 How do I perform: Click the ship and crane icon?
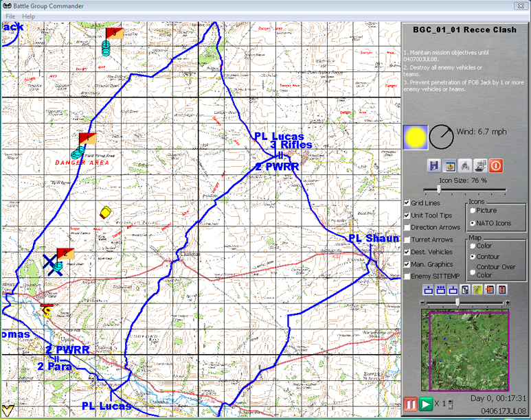[x=480, y=165]
